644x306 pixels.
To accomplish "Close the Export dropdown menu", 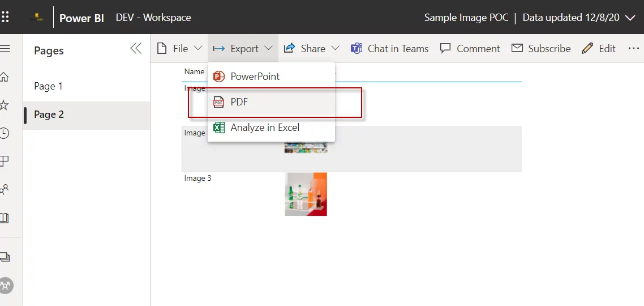I will (x=243, y=49).
